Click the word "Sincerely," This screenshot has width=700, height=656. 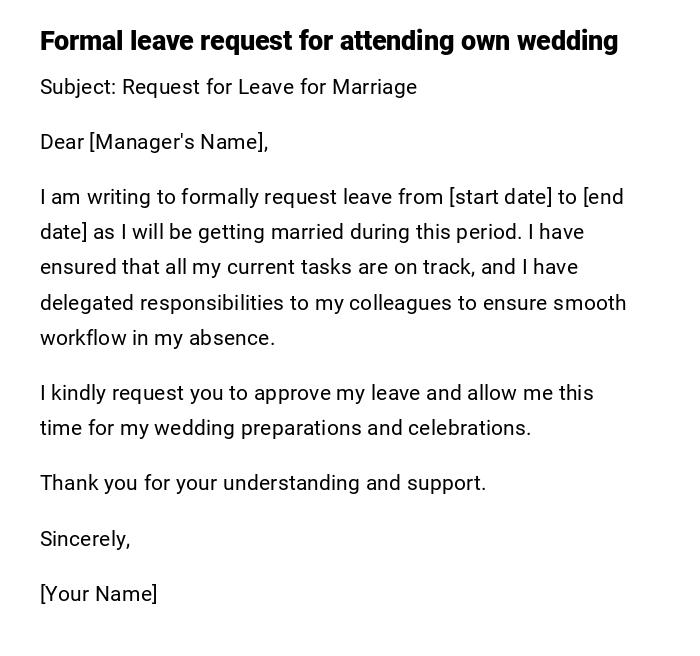point(85,539)
